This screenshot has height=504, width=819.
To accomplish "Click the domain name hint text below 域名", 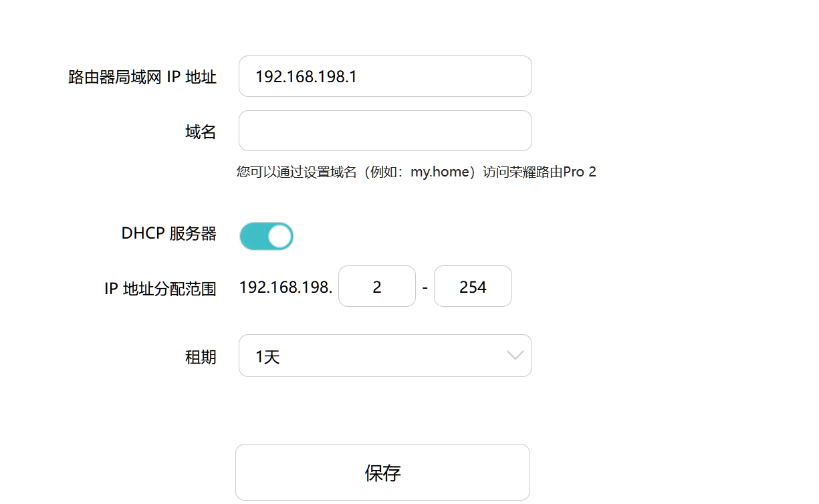I will click(416, 172).
